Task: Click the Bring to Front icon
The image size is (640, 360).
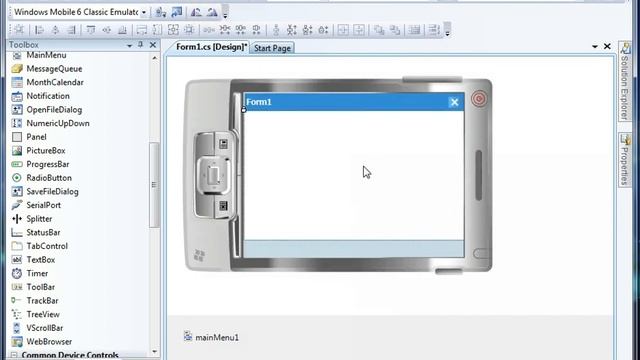Action: coord(379,30)
